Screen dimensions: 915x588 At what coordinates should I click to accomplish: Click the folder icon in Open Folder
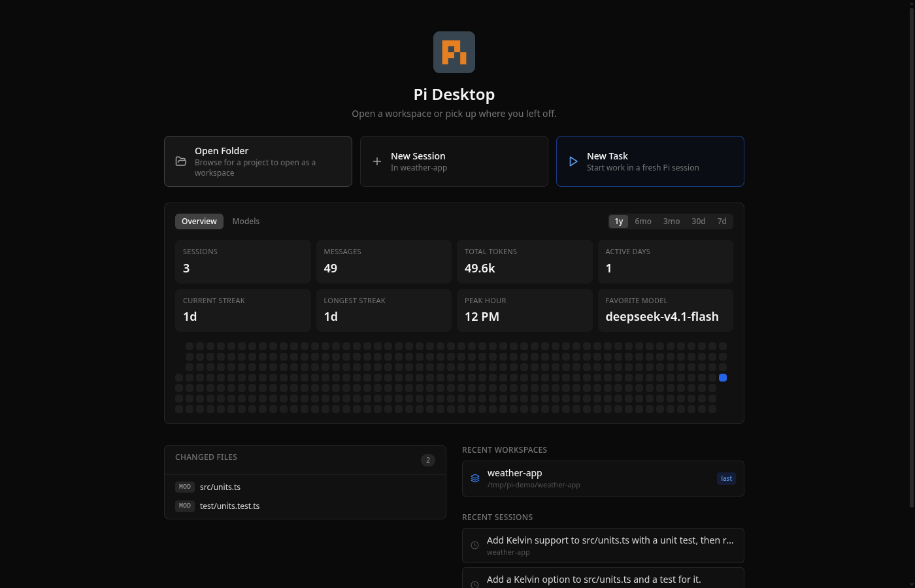tap(181, 161)
